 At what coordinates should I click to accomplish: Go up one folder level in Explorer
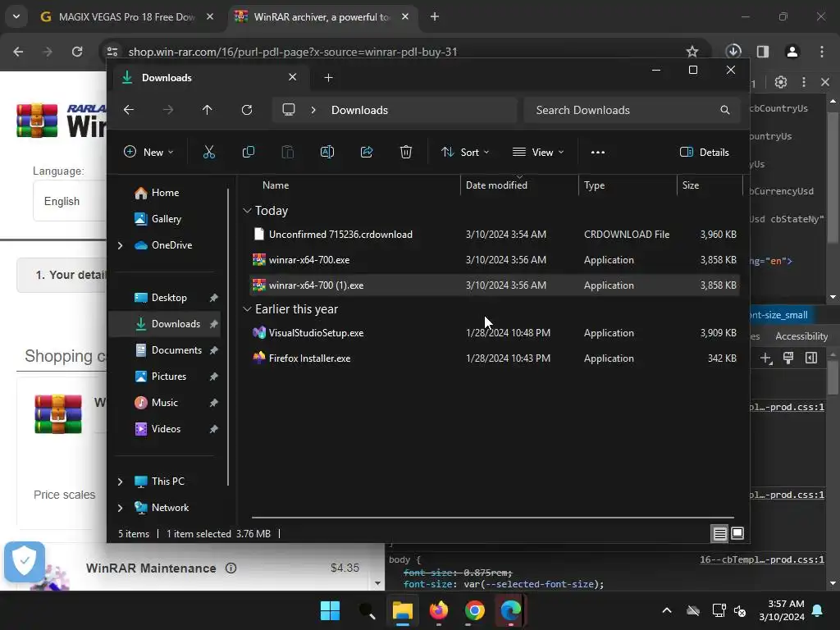pos(208,110)
